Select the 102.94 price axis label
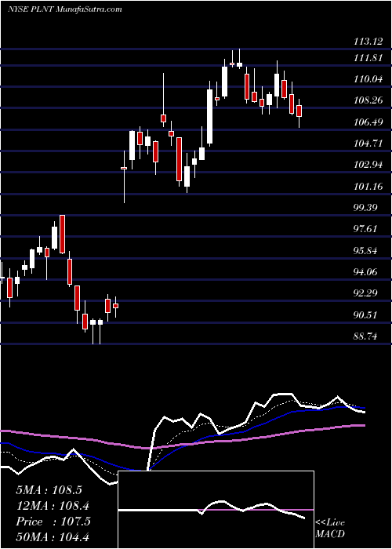392x549 pixels. point(368,165)
